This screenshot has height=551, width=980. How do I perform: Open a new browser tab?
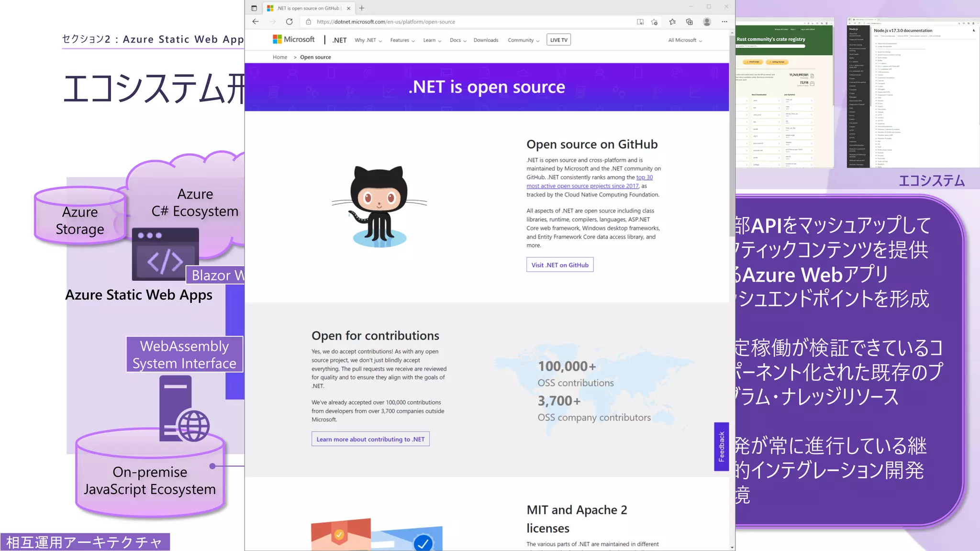click(x=362, y=8)
